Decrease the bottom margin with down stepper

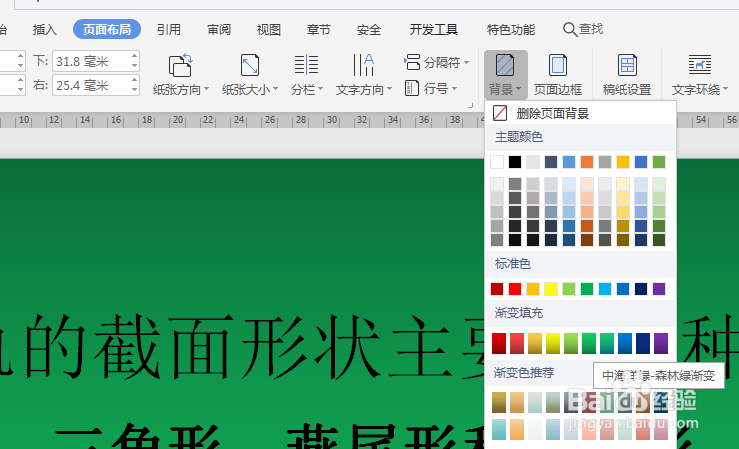134,66
